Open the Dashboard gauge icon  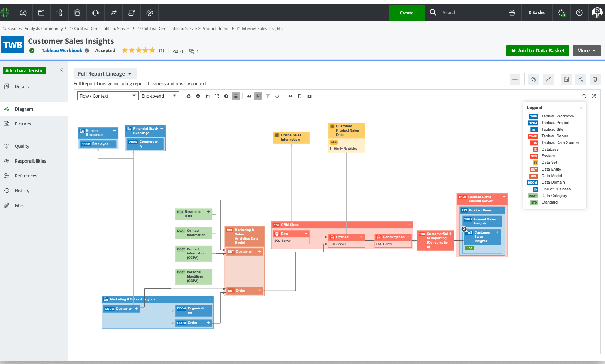pyautogui.click(x=23, y=13)
